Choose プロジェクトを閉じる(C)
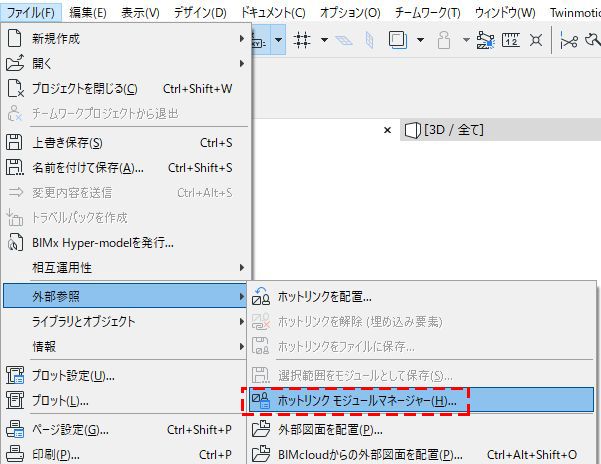This screenshot has height=464, width=601. pos(126,89)
